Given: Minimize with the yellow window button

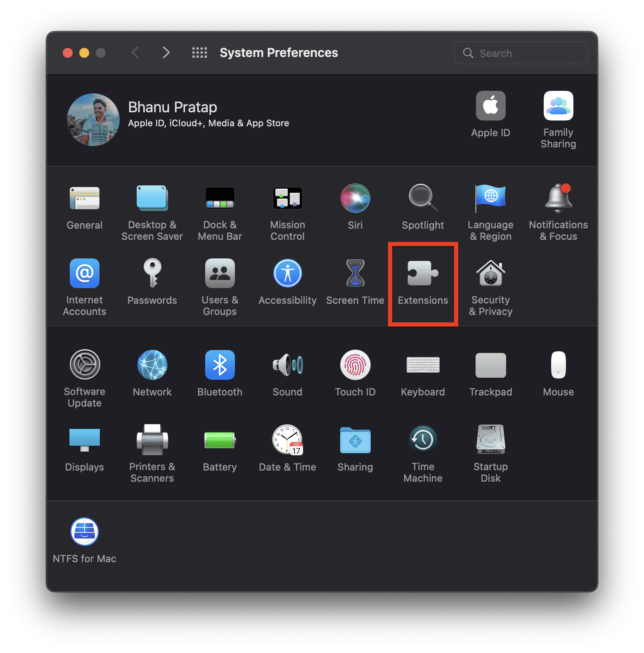Looking at the screenshot, I should 84,53.
